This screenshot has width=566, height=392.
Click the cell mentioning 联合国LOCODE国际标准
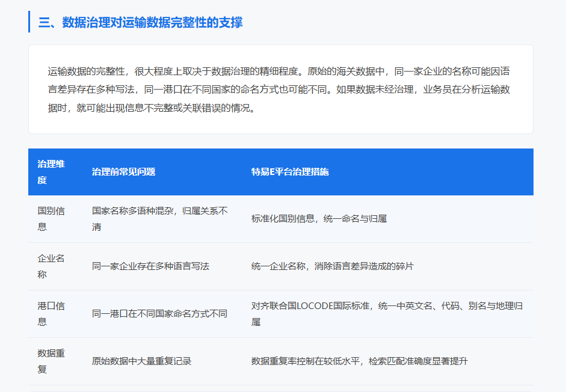(387, 314)
